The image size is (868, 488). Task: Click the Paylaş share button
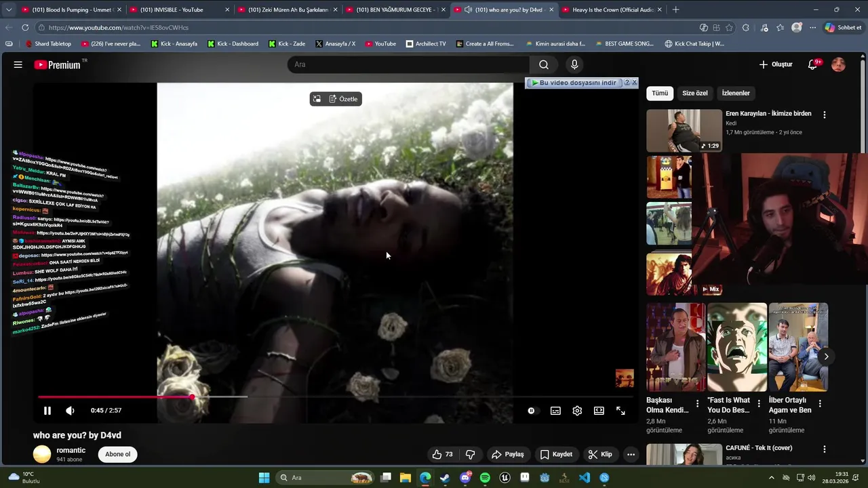click(x=508, y=454)
